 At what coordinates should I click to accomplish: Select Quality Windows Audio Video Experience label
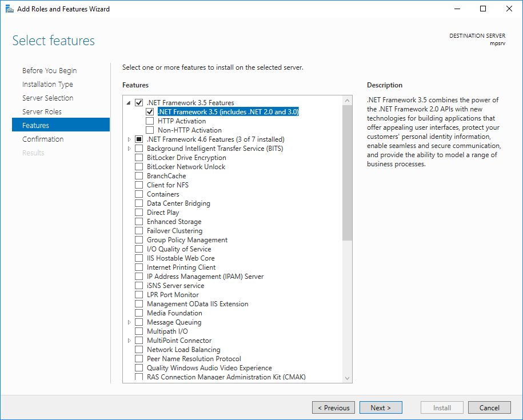tap(209, 368)
